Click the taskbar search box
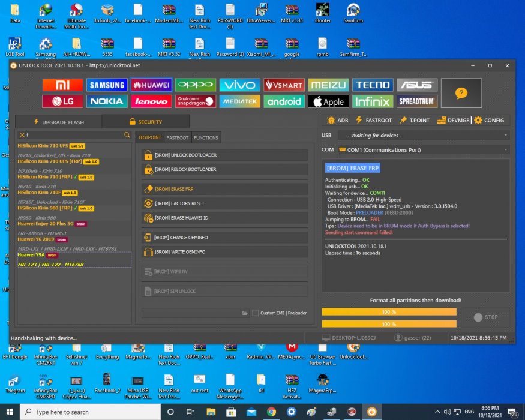Viewport: 525px width, 420px height. tap(91, 412)
